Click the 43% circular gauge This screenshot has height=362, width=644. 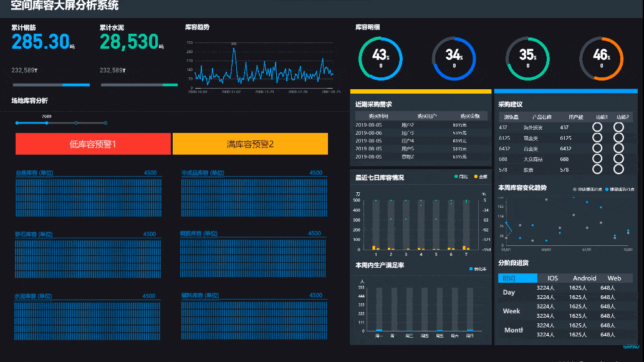(380, 58)
